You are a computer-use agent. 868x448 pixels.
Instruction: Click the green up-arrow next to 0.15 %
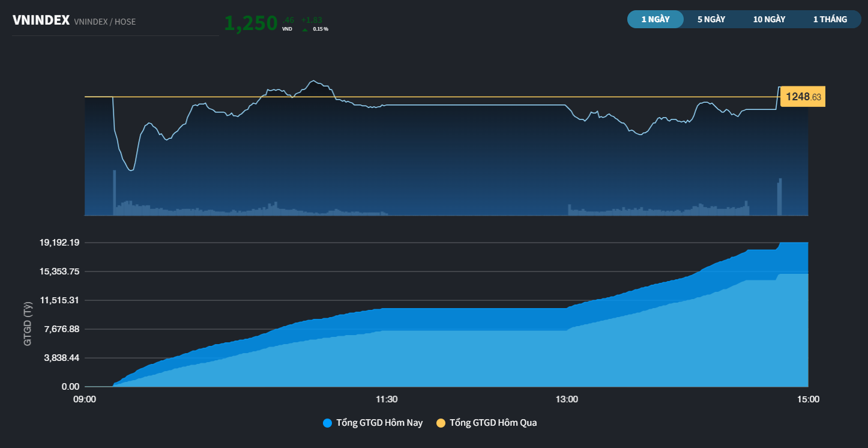pyautogui.click(x=305, y=29)
